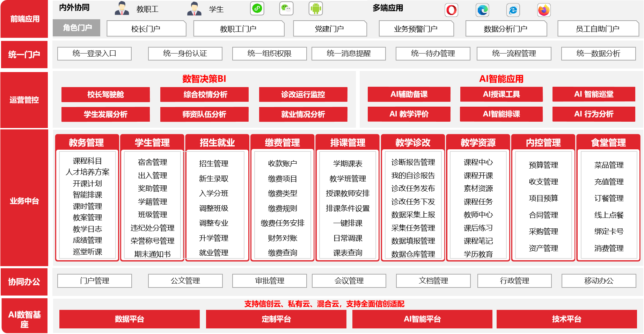Click the Internet Explorer icon
This screenshot has height=334, width=644.
coord(512,10)
